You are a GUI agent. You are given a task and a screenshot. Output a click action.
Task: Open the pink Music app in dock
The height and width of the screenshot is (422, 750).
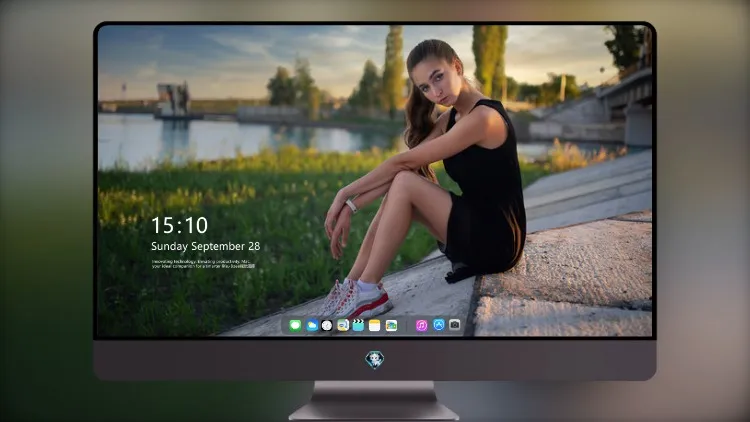(421, 325)
